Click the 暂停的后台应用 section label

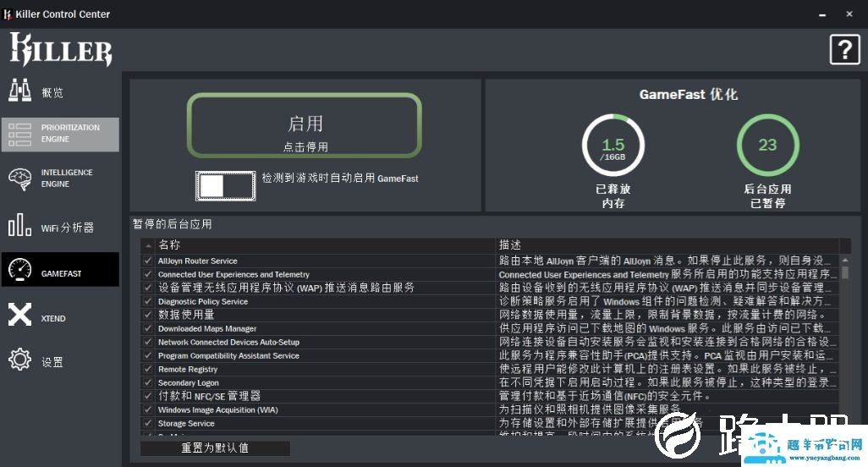click(172, 224)
